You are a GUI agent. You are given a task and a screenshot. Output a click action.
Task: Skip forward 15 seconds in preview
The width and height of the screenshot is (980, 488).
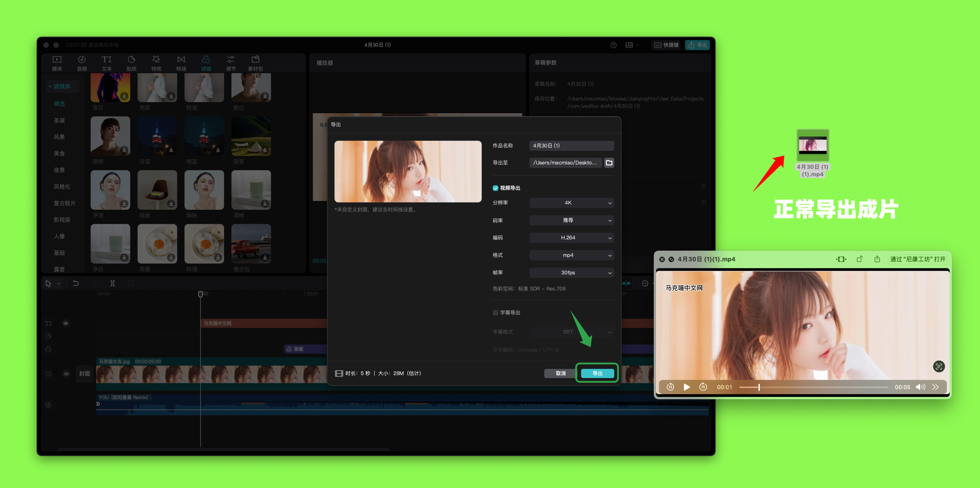[703, 387]
